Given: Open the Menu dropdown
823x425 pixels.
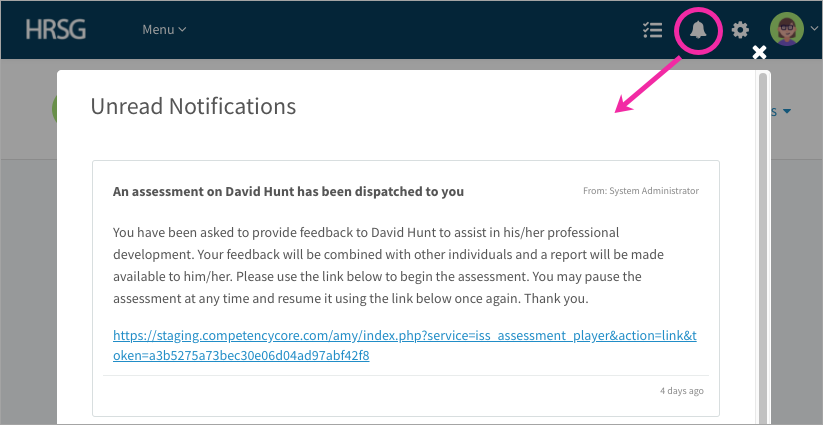Looking at the screenshot, I should click(x=164, y=30).
